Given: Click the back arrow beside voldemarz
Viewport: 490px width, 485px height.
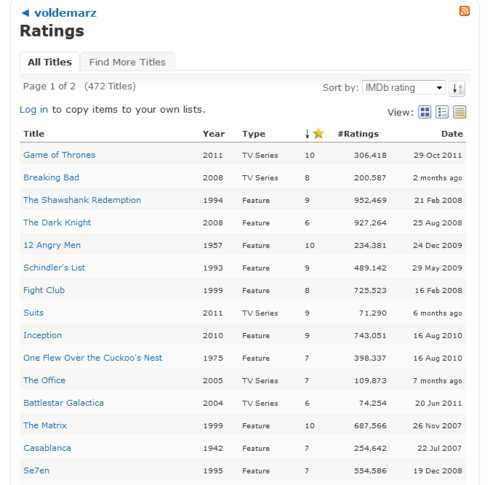Looking at the screenshot, I should pos(25,13).
